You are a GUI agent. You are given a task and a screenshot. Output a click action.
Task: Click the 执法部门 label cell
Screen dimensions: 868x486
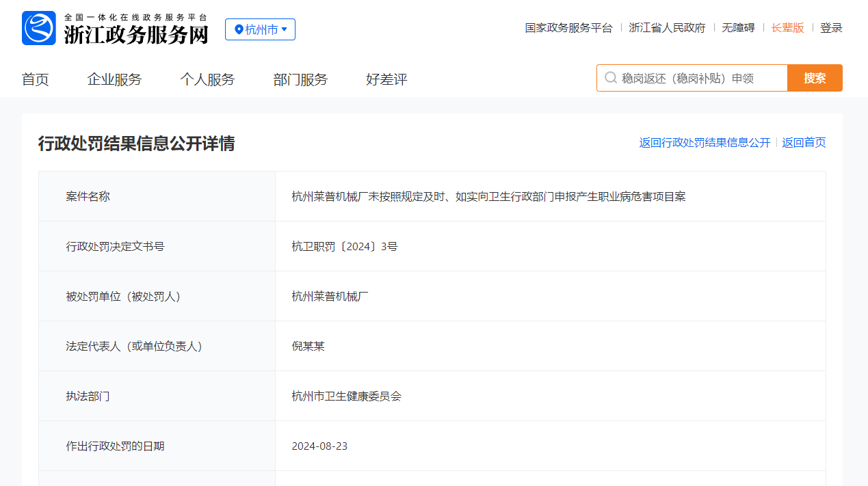pyautogui.click(x=157, y=396)
